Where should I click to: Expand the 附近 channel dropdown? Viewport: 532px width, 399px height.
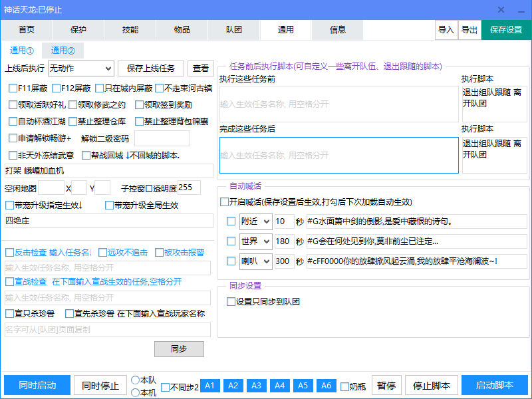tap(256, 221)
